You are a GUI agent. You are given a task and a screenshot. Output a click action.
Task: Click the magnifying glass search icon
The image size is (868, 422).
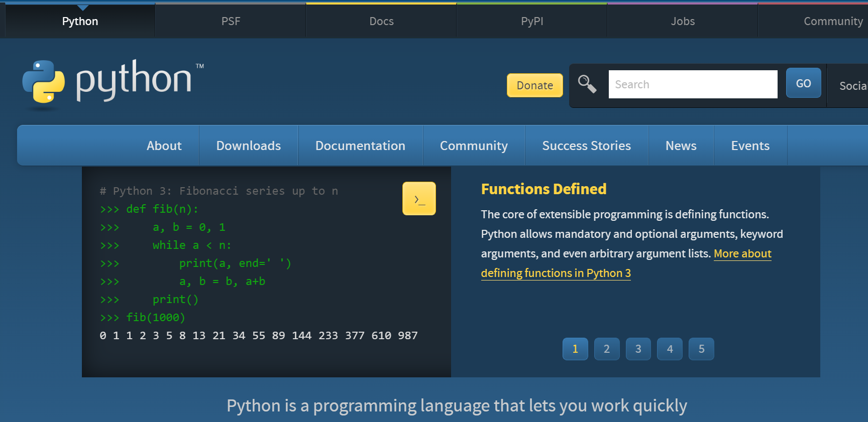coord(587,84)
